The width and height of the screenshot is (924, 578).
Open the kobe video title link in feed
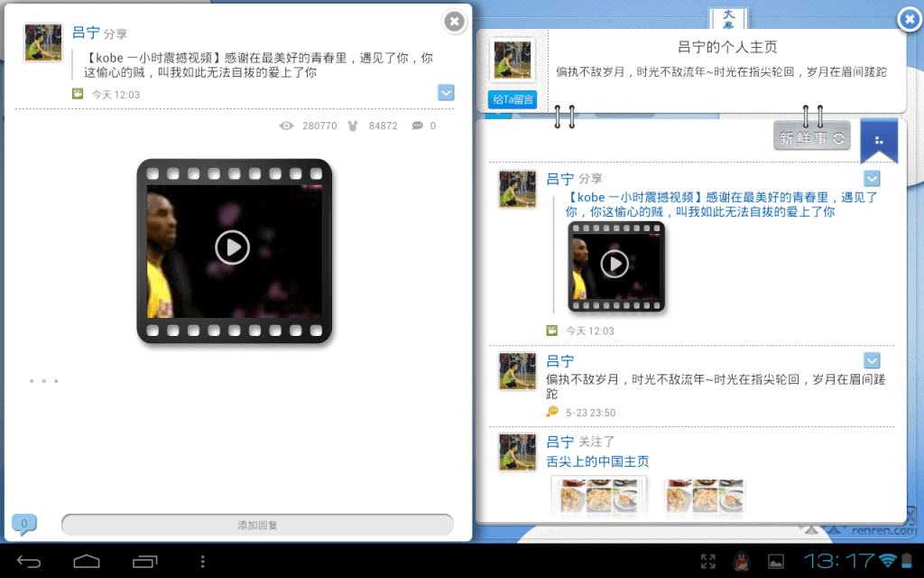pos(721,205)
